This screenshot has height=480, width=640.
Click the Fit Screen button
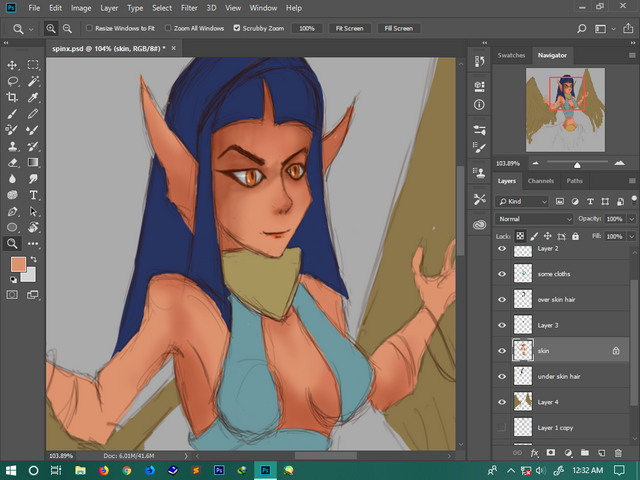coord(349,28)
